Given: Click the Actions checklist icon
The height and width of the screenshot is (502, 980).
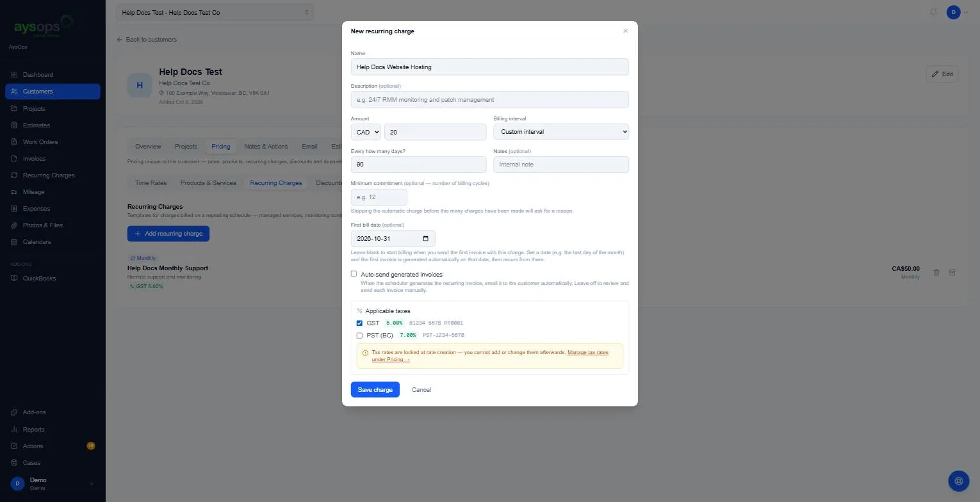Looking at the screenshot, I should [x=14, y=446].
